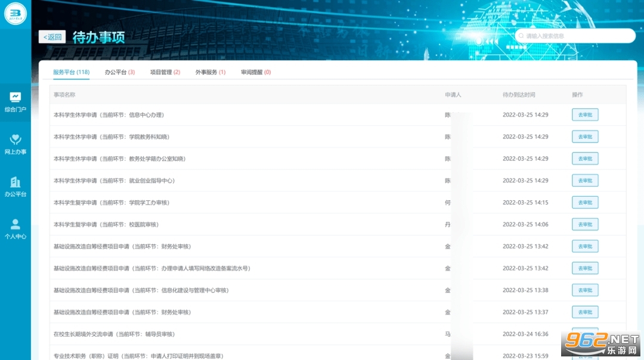The height and width of the screenshot is (360, 644).
Task: Click 去审批 for 信息化建设与管理中心审核 row
Action: (x=584, y=290)
